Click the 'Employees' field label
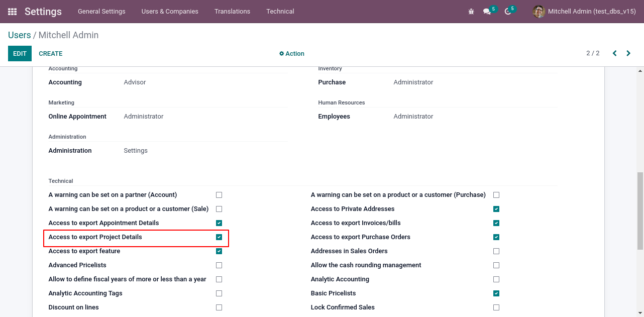This screenshot has height=317, width=644. point(334,117)
